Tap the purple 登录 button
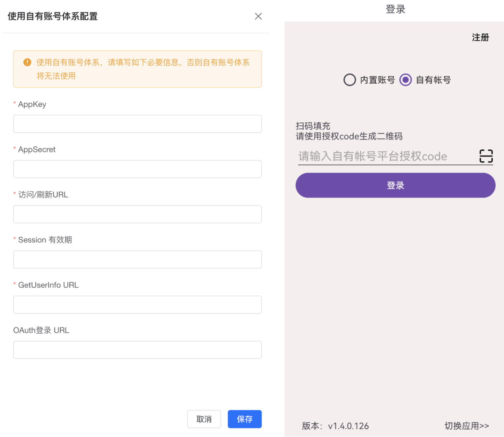 tap(395, 185)
